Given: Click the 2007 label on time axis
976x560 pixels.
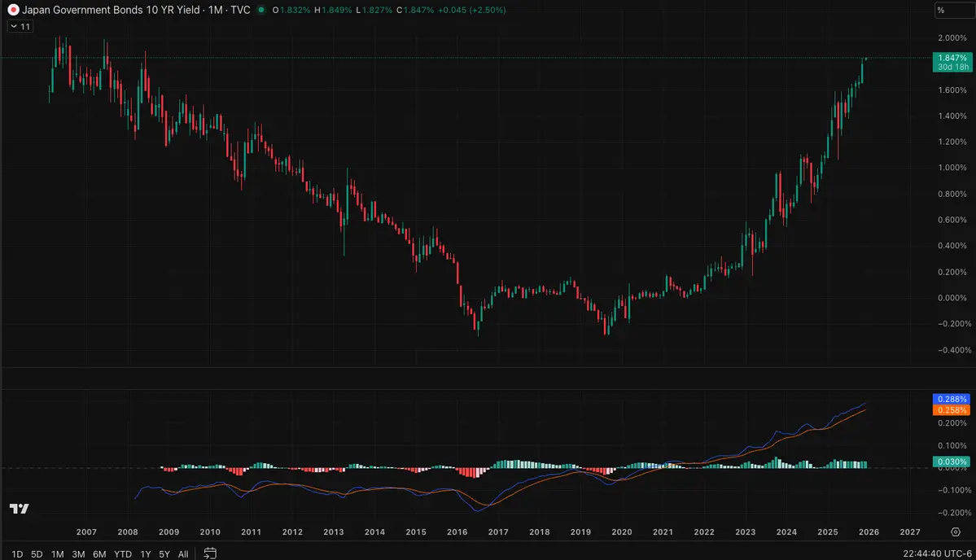Looking at the screenshot, I should [x=86, y=532].
